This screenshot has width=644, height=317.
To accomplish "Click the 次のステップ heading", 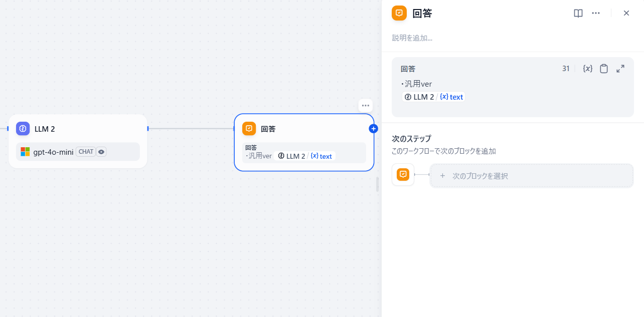I will (x=411, y=139).
